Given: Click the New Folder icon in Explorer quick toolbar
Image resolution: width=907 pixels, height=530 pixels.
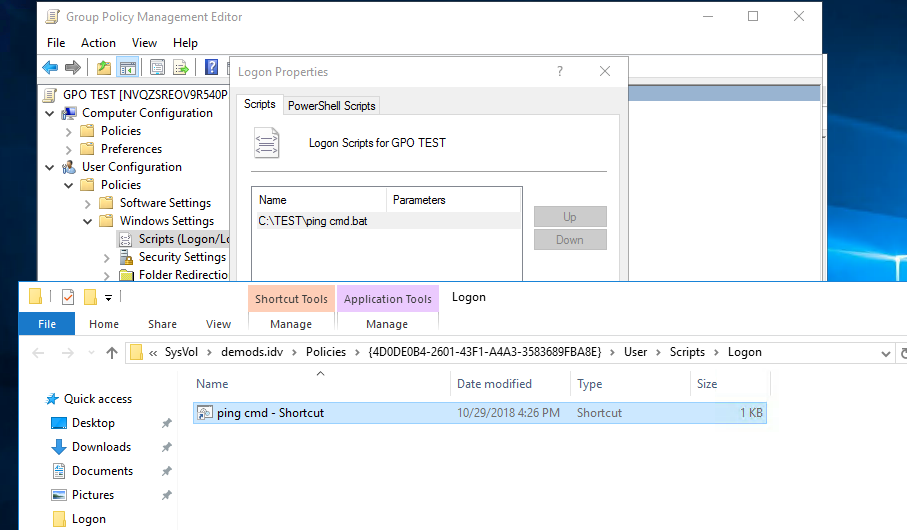Looking at the screenshot, I should (90, 297).
